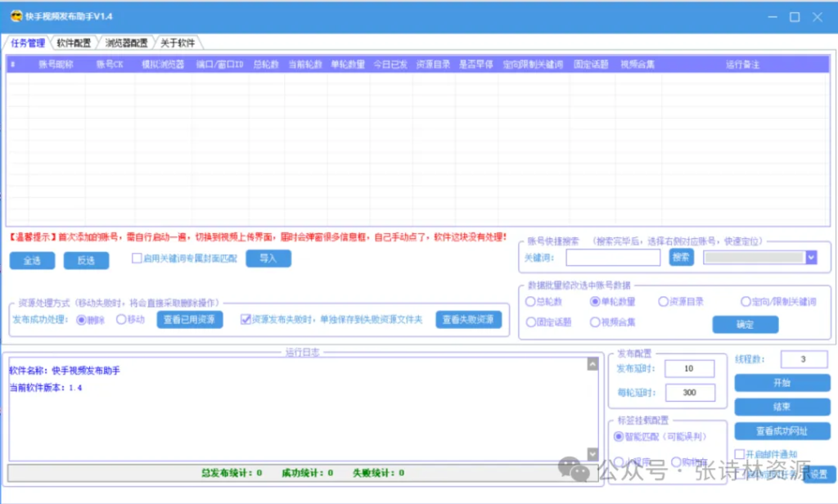Click the 查看失败资源 button
The height and width of the screenshot is (504, 838).
click(x=468, y=320)
